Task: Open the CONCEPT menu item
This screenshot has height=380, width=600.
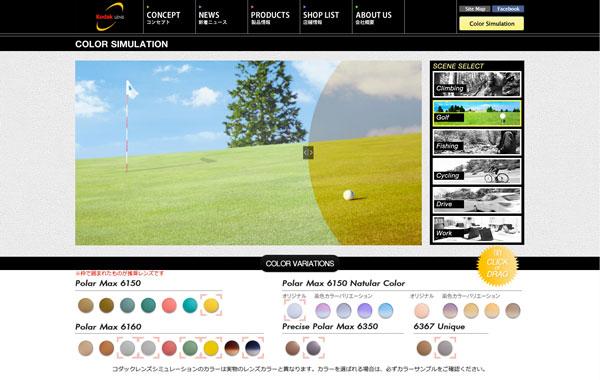Action: [x=163, y=17]
